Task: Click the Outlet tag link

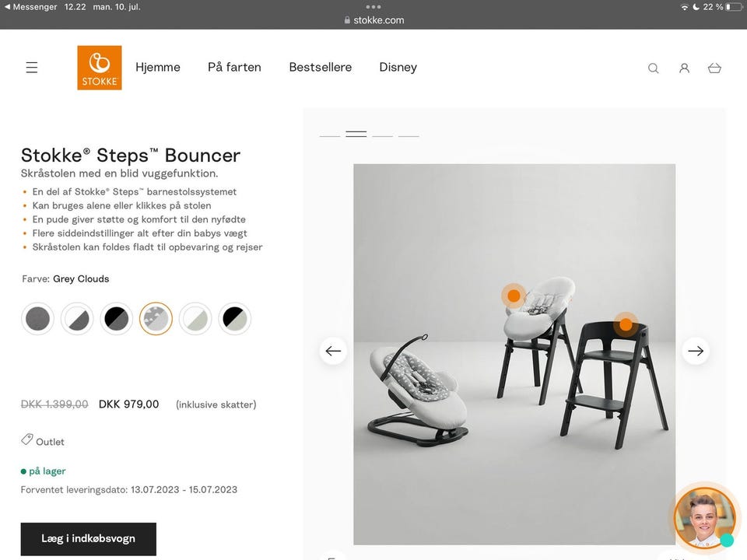Action: (43, 440)
